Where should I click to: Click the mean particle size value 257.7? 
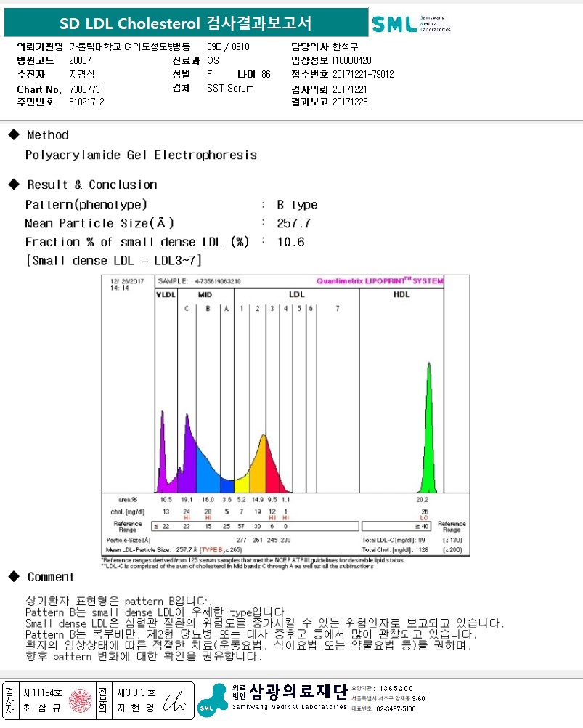293,223
